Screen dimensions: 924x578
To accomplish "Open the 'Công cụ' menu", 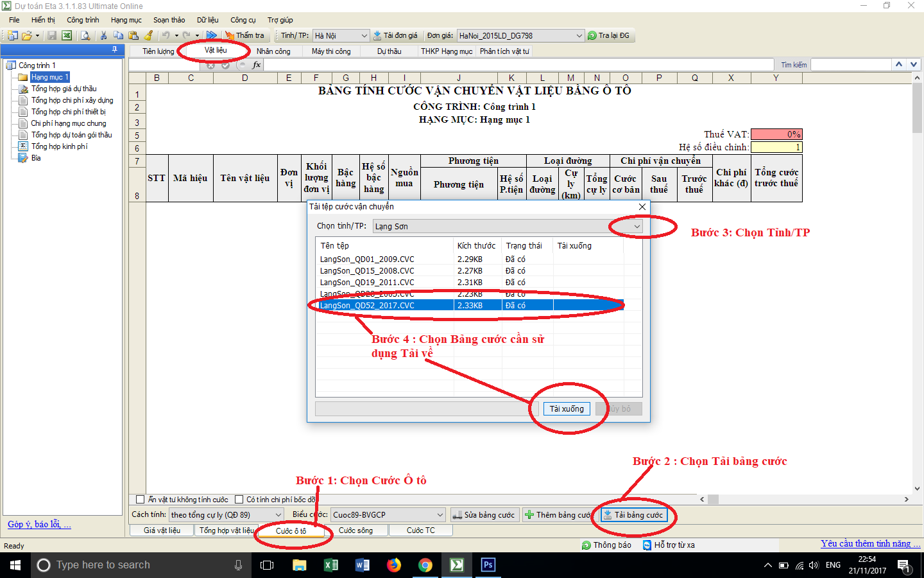I will point(243,20).
